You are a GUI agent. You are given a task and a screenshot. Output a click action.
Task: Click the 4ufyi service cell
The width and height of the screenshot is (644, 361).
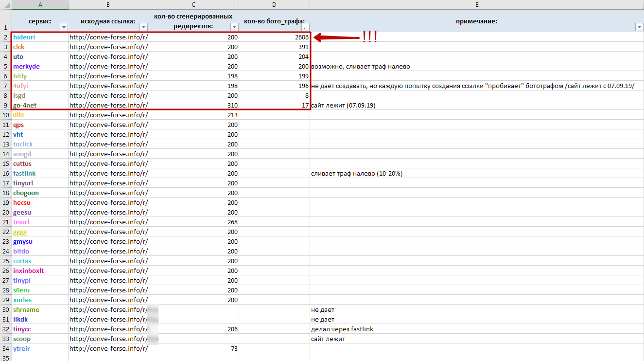click(40, 86)
